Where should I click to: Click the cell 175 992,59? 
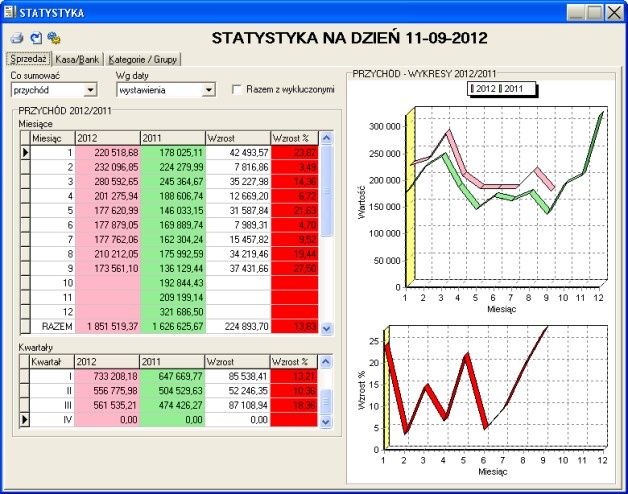(x=173, y=254)
